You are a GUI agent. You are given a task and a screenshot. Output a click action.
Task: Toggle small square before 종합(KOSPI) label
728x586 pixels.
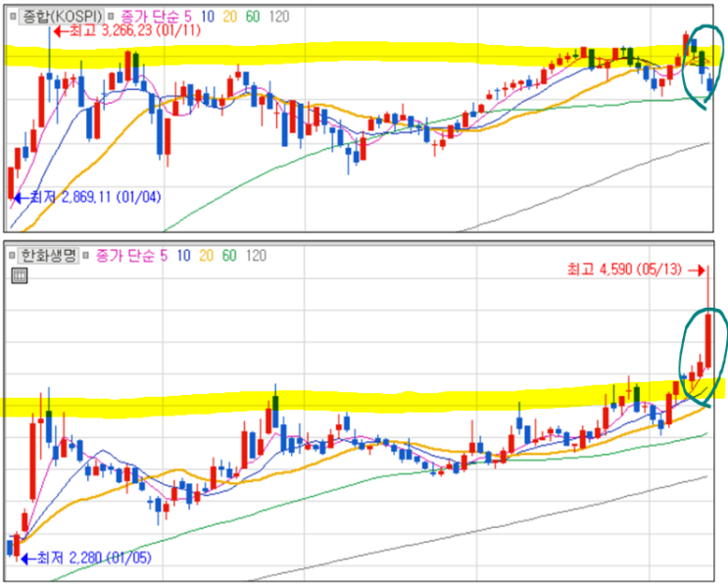[13, 17]
